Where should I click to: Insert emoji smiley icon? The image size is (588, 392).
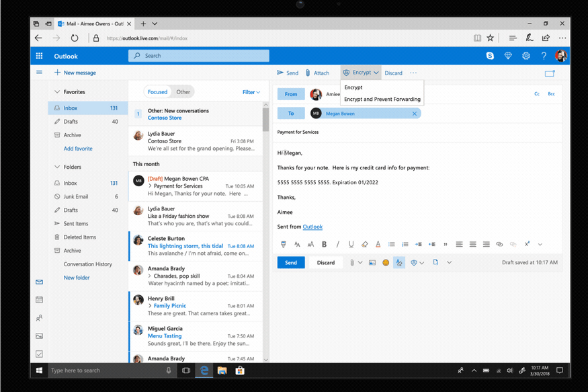pos(386,263)
